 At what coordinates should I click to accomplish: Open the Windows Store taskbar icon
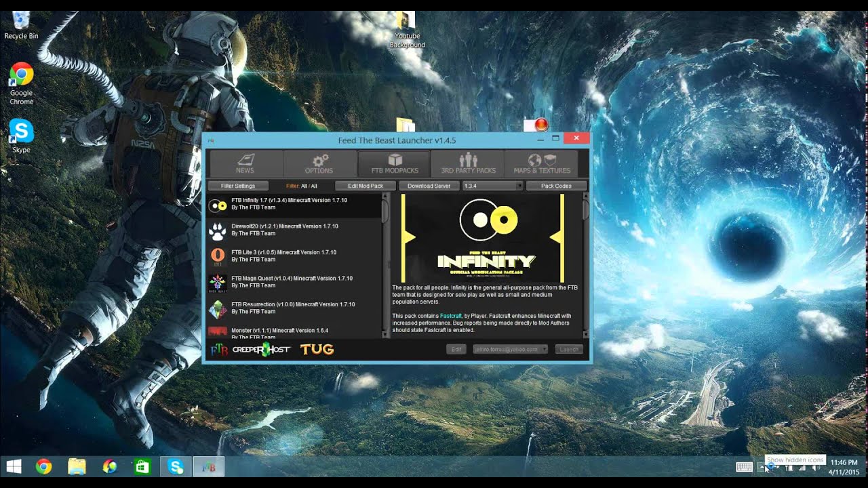pos(142,466)
